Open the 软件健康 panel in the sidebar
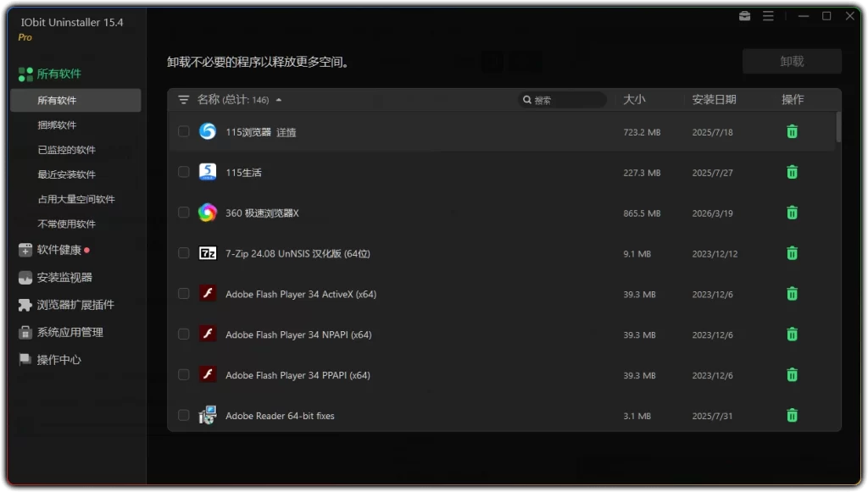This screenshot has height=492, width=868. (53, 251)
